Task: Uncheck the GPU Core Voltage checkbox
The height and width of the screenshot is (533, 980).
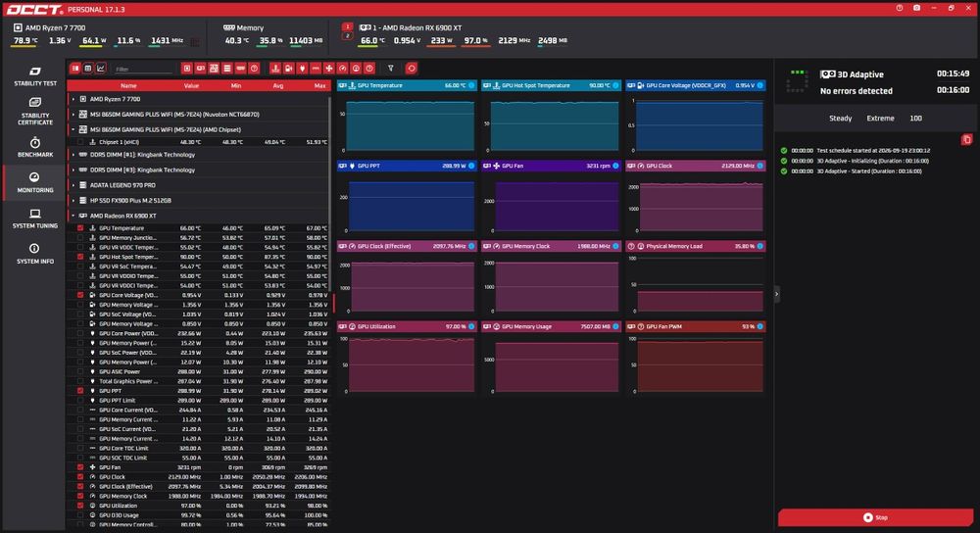Action: [80, 295]
